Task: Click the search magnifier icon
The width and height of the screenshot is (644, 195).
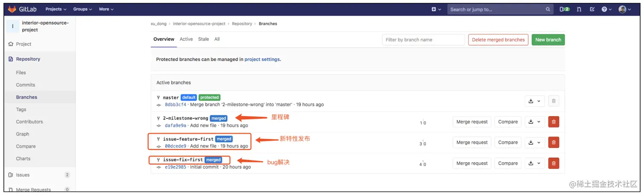Action: point(548,9)
